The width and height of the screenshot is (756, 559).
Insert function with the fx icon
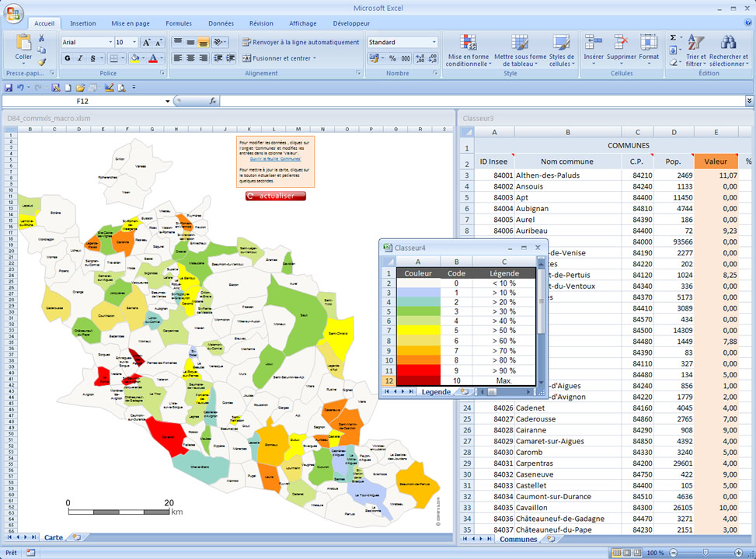(x=213, y=101)
